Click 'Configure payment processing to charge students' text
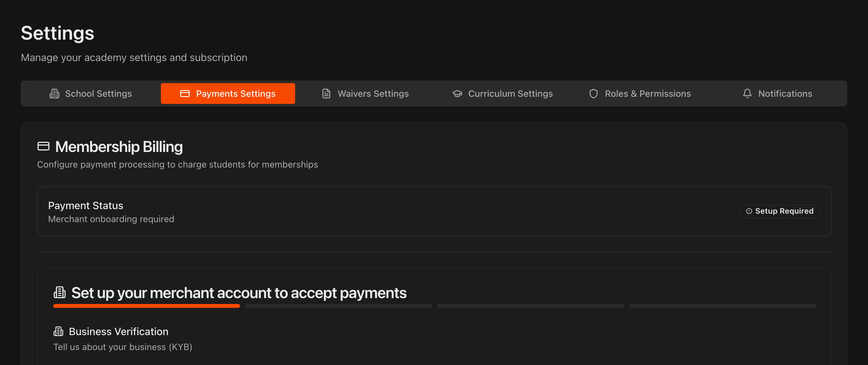The width and height of the screenshot is (868, 365). 177,165
